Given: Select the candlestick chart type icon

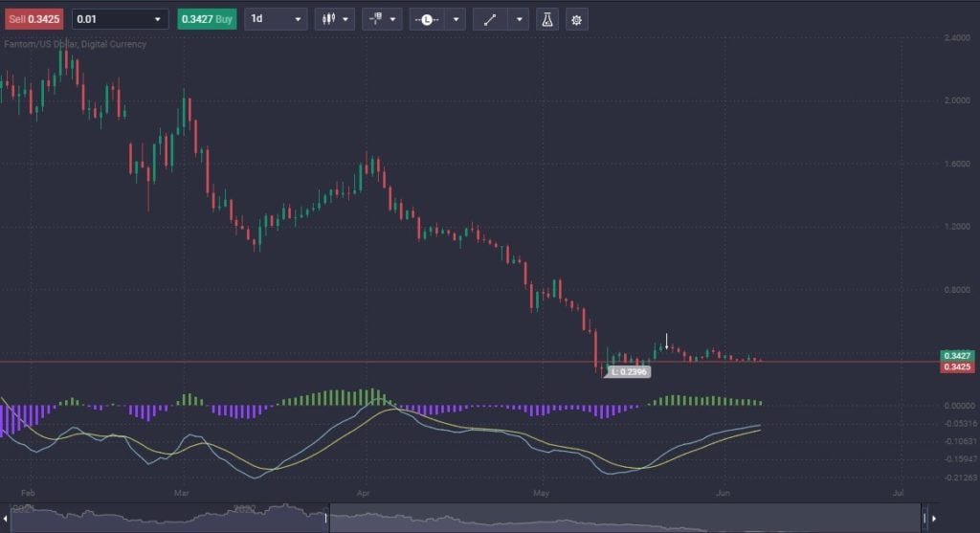Looking at the screenshot, I should [x=328, y=19].
